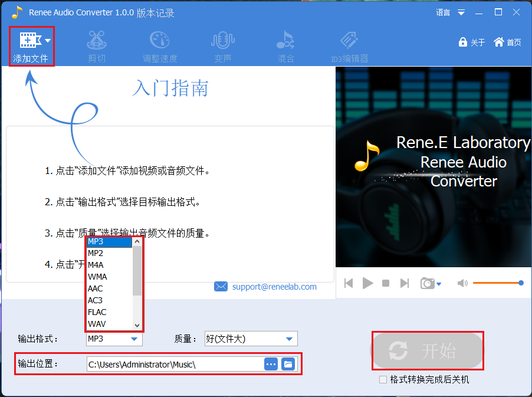Screen dimensions: 532x397
Task: Take a snapshot with camera icon
Action: coord(428,283)
